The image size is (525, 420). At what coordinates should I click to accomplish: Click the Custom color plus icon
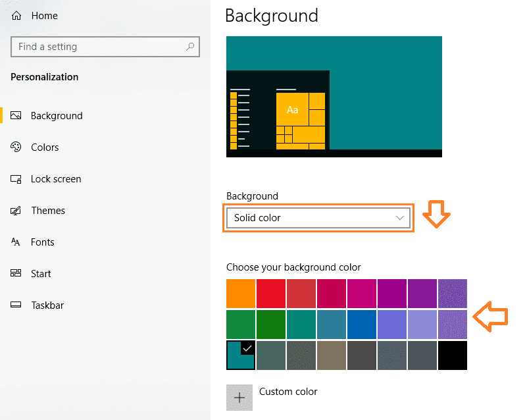pyautogui.click(x=239, y=398)
